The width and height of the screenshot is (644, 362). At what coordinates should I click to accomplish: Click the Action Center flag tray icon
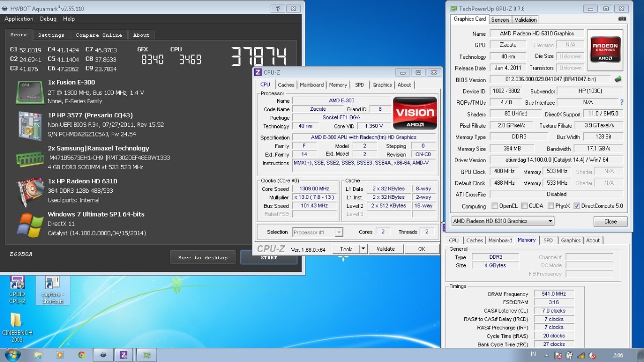pyautogui.click(x=558, y=355)
